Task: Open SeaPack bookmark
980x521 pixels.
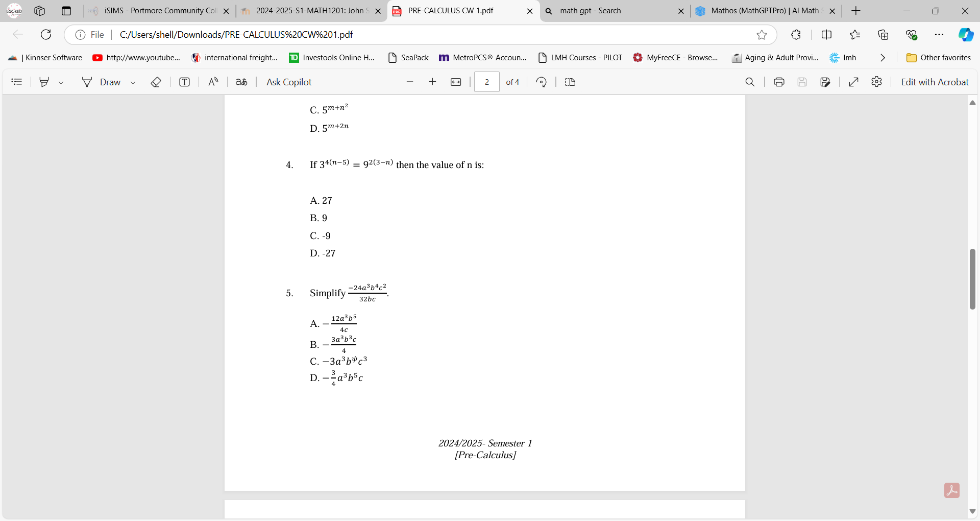Action: click(x=408, y=58)
